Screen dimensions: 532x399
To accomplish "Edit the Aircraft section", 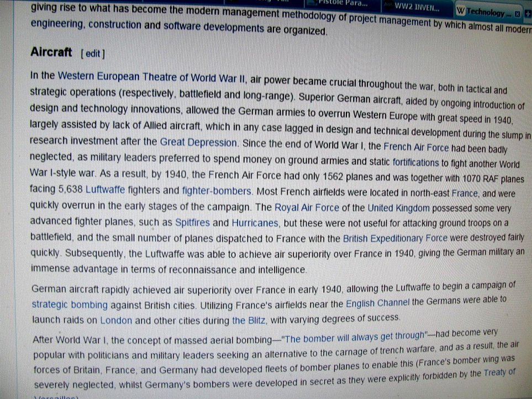I will (x=93, y=54).
